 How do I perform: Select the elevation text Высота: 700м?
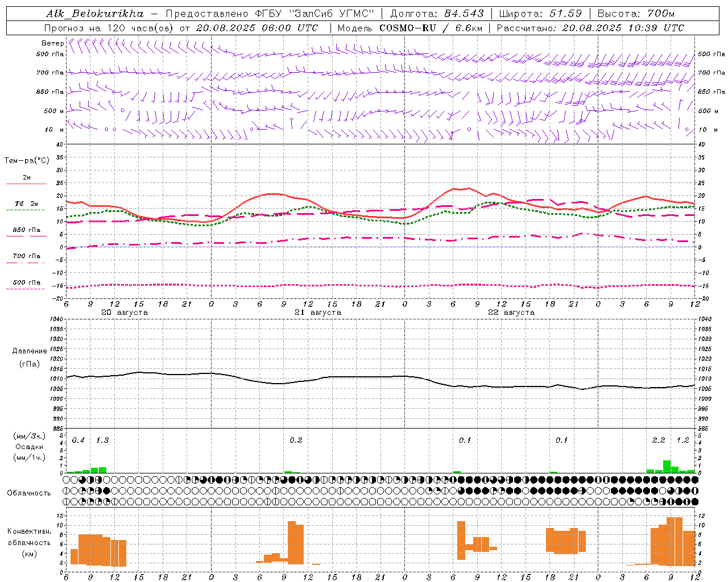pyautogui.click(x=636, y=14)
